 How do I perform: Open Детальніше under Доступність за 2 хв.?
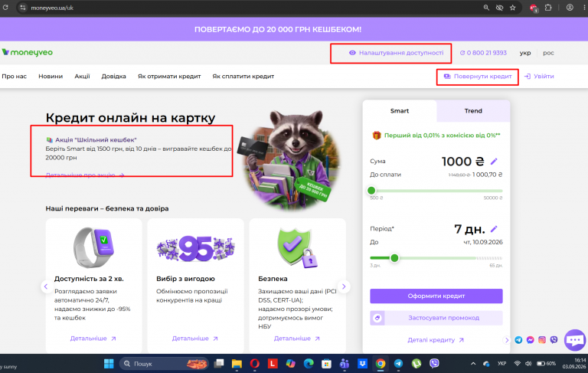click(93, 339)
